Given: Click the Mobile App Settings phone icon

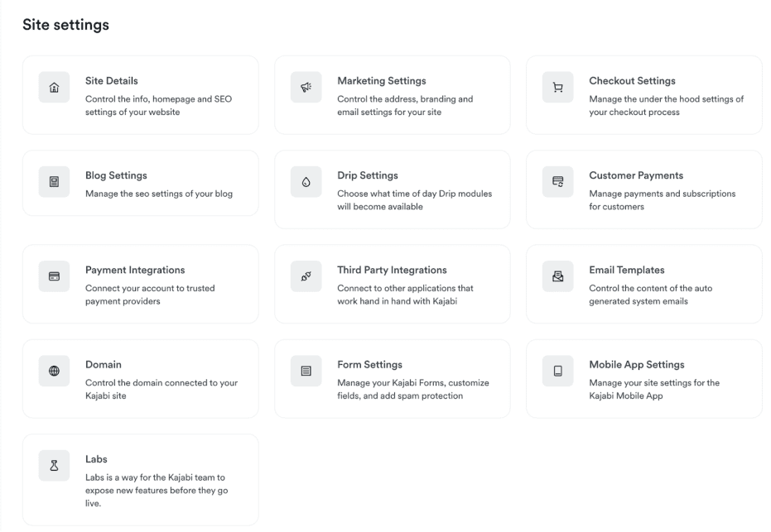Looking at the screenshot, I should tap(558, 371).
